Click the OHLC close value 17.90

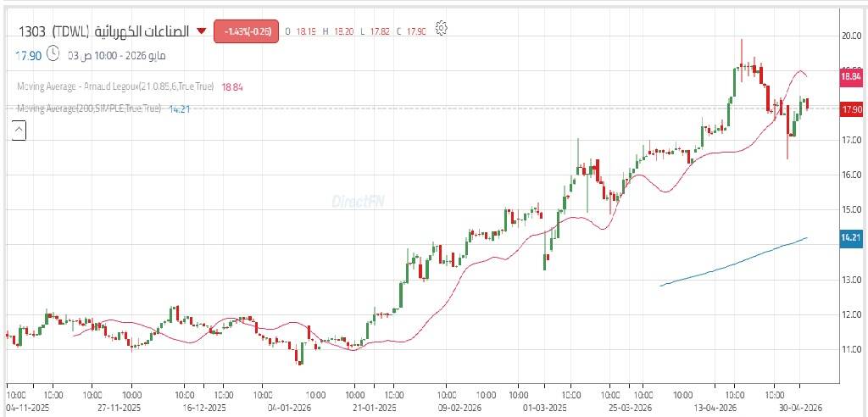(x=416, y=31)
